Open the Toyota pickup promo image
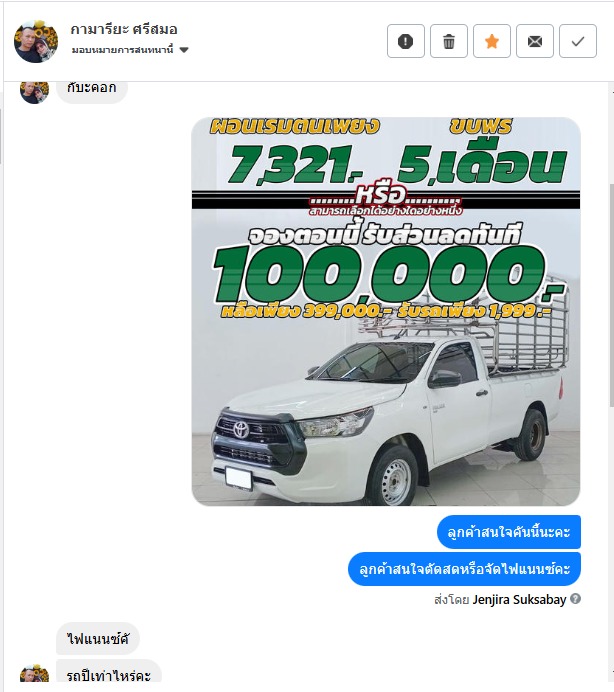Screen dimensions: 614x692 [x=386, y=311]
